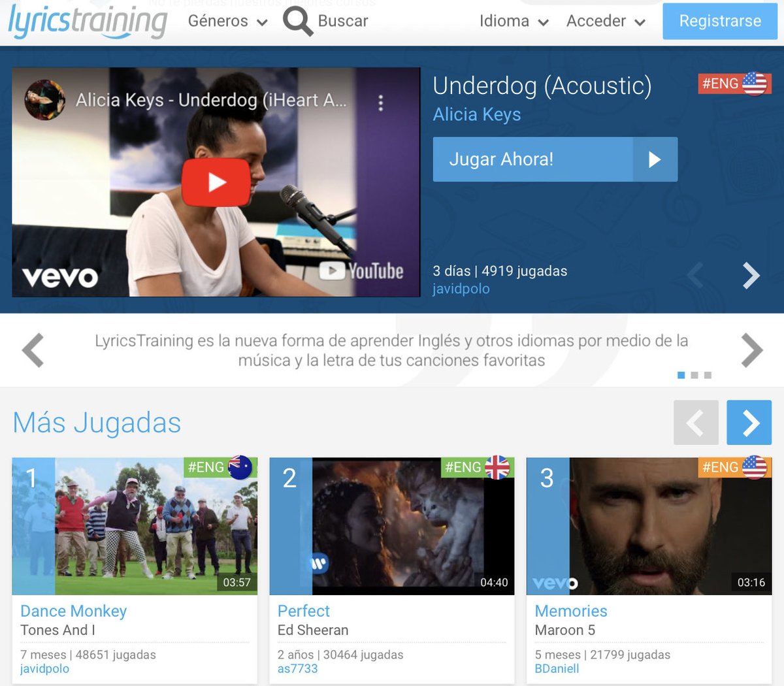The image size is (784, 686).
Task: Click the play arrow beside Jugar Ahora
Action: click(x=655, y=159)
